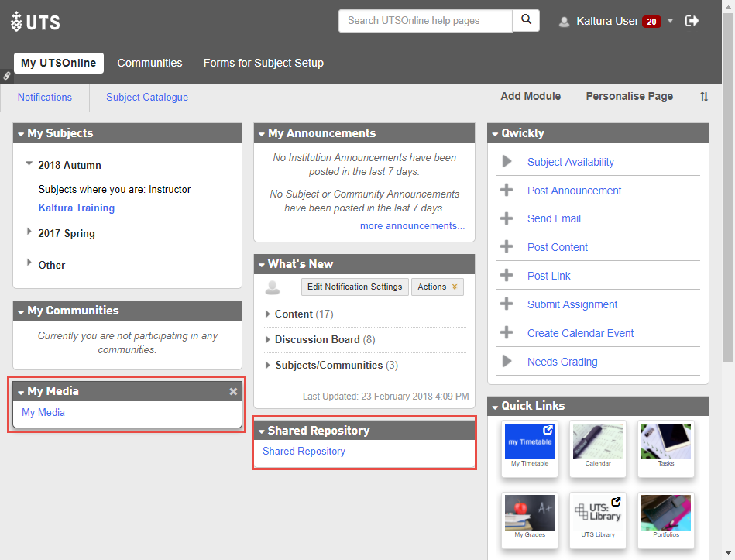Click the UTS logo
735x560 pixels.
coord(36,22)
